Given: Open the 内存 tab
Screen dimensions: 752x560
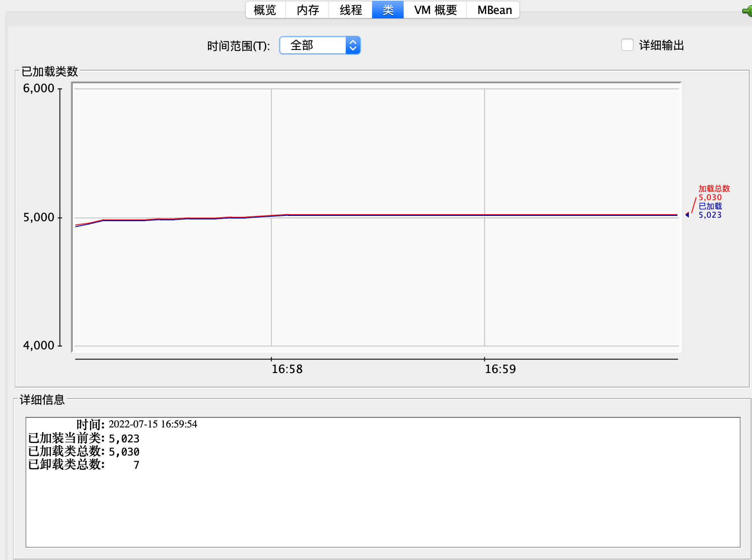Looking at the screenshot, I should pyautogui.click(x=308, y=10).
